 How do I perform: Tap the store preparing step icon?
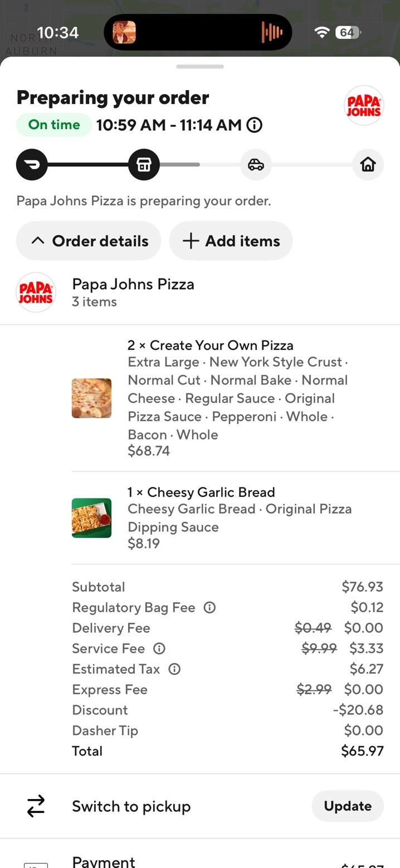(x=144, y=165)
